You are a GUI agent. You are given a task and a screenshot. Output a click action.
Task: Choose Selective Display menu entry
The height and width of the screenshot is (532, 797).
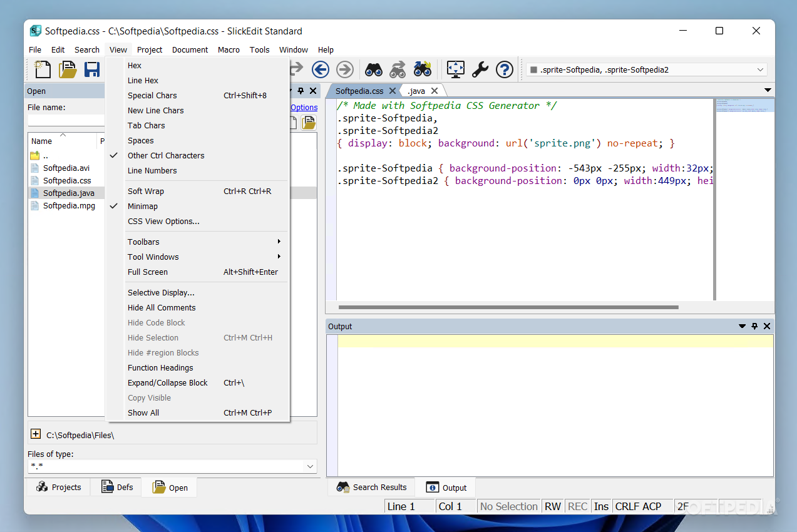click(x=198, y=292)
